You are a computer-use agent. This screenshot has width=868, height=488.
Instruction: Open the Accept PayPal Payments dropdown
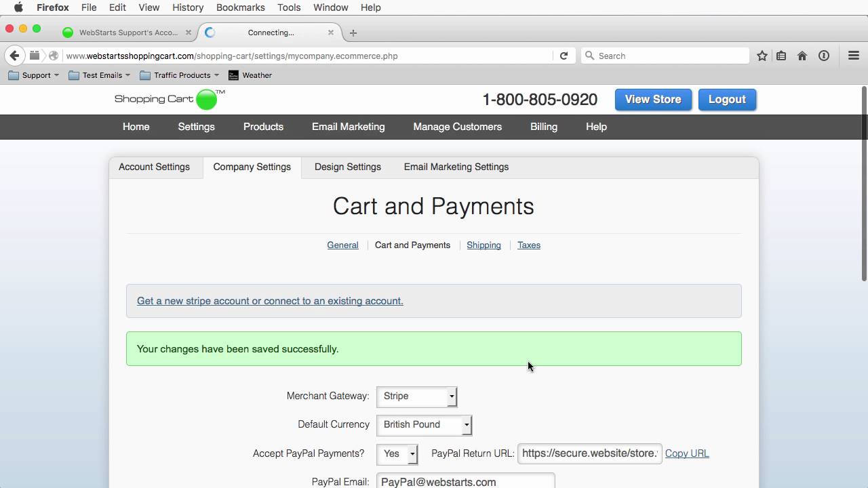tap(397, 453)
